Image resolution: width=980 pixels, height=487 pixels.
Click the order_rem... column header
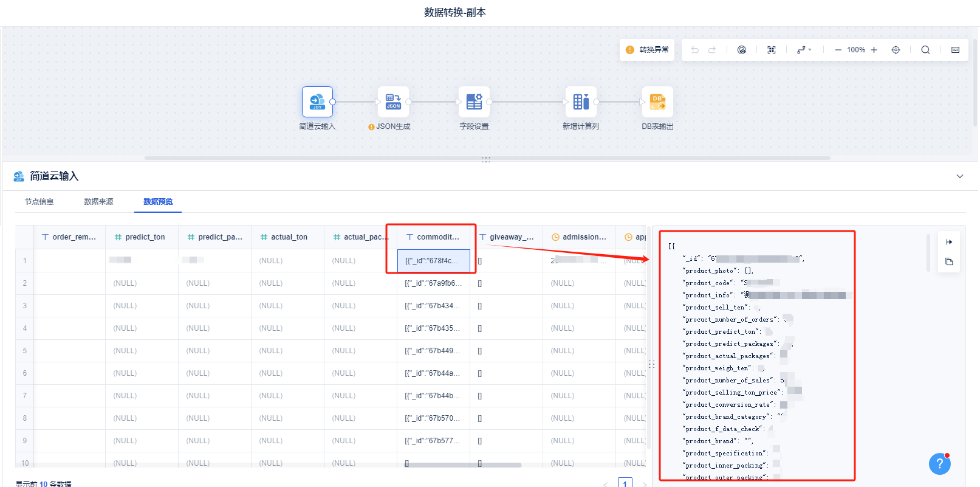tap(69, 237)
